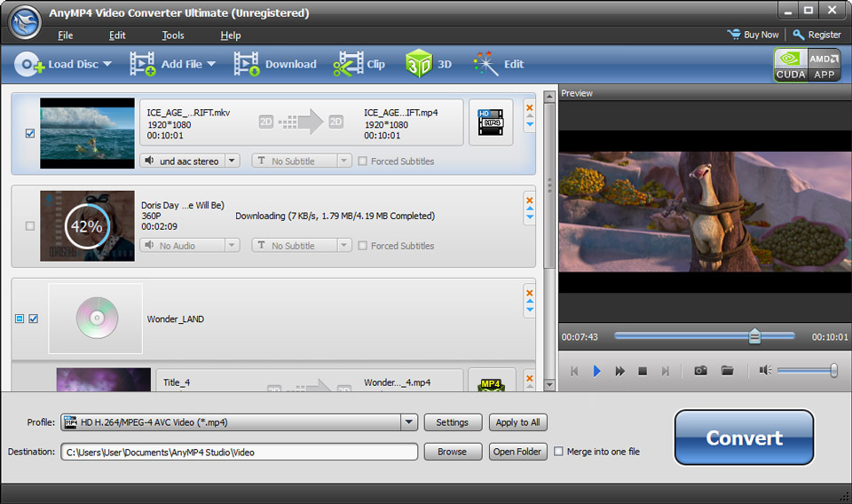The width and height of the screenshot is (852, 504).
Task: Uncheck the ICE_AGE video checkbox
Action: click(x=30, y=134)
